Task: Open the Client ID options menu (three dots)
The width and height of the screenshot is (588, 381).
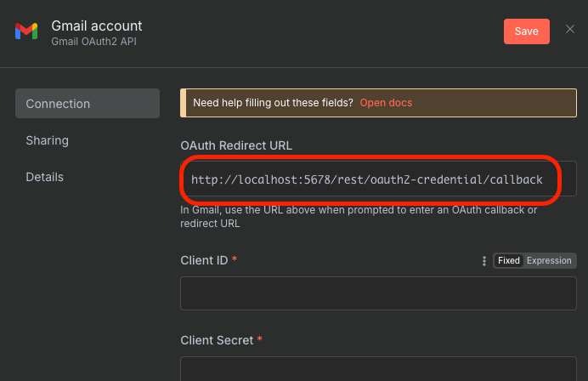Action: click(483, 261)
